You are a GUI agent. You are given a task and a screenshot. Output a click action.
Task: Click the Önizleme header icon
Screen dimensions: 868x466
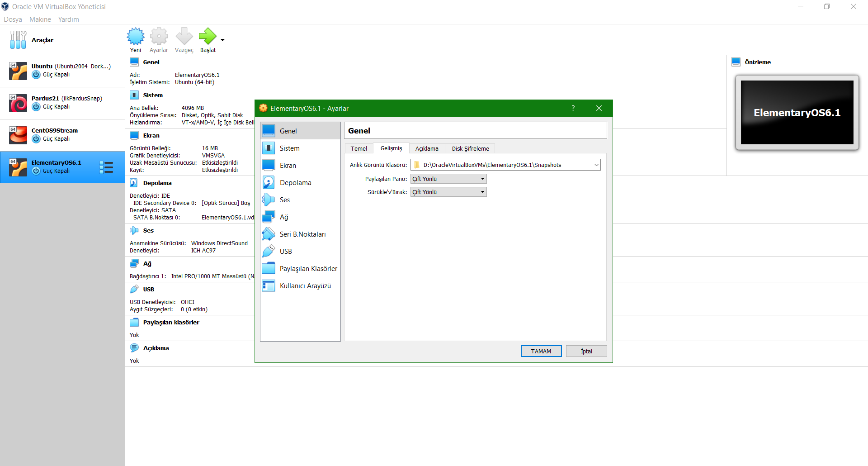pos(736,62)
